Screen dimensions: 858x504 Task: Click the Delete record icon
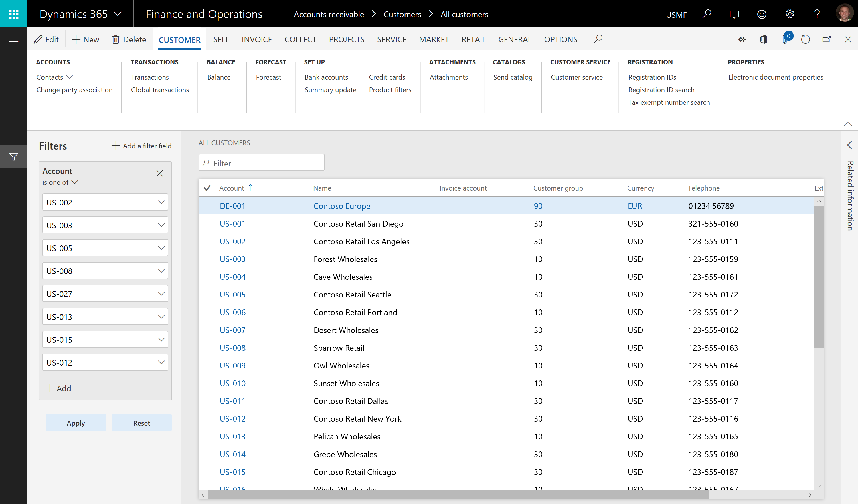(x=128, y=39)
